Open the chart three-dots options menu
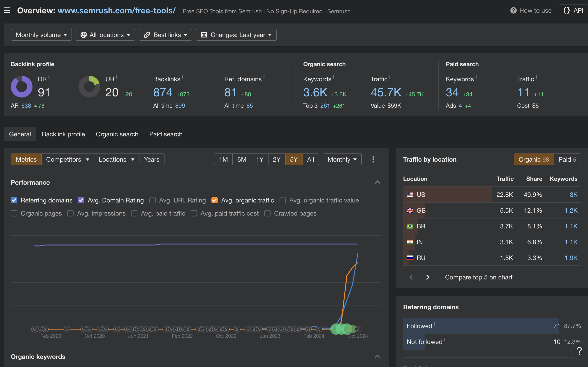Image resolution: width=588 pixels, height=367 pixels. [373, 160]
